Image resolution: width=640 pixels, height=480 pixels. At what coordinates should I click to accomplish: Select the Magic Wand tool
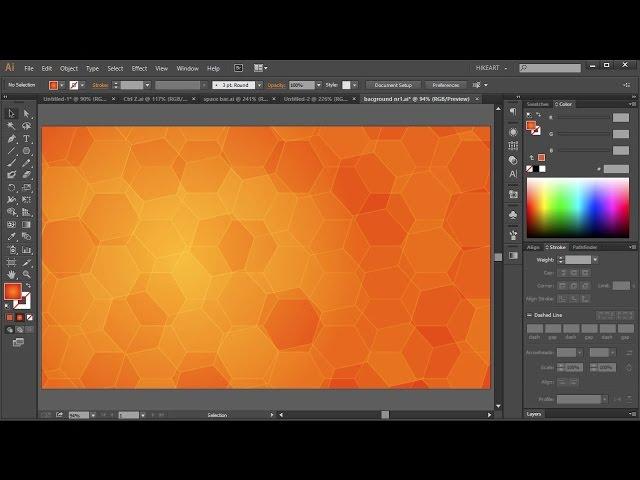[x=11, y=126]
